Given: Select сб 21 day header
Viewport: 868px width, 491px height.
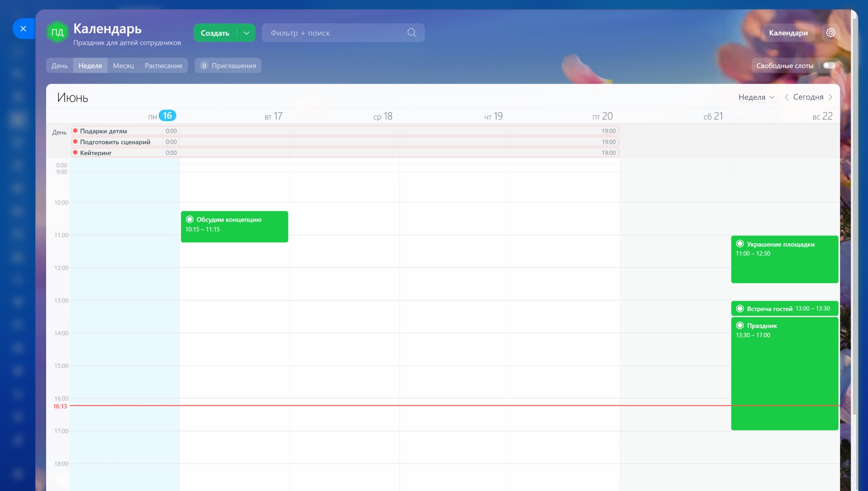Looking at the screenshot, I should (713, 116).
